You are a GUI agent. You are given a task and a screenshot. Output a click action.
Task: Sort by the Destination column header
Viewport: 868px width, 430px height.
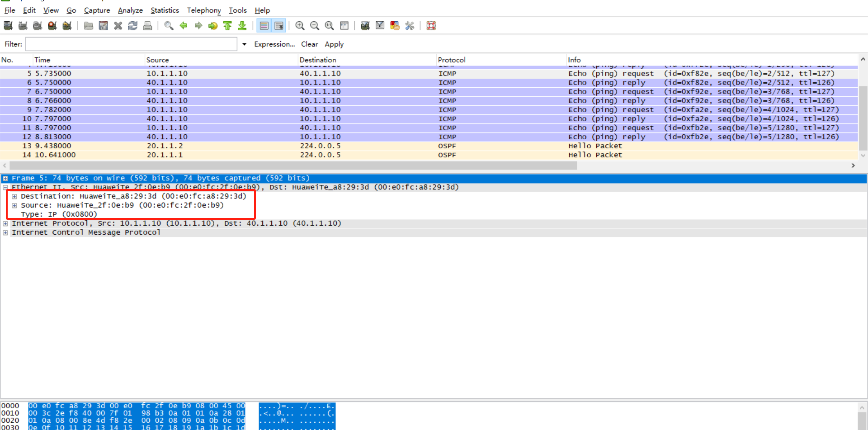367,60
